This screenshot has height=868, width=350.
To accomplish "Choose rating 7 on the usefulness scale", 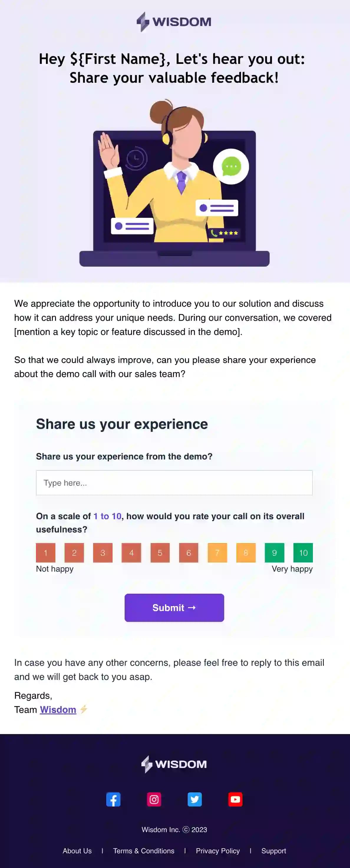I will point(217,553).
